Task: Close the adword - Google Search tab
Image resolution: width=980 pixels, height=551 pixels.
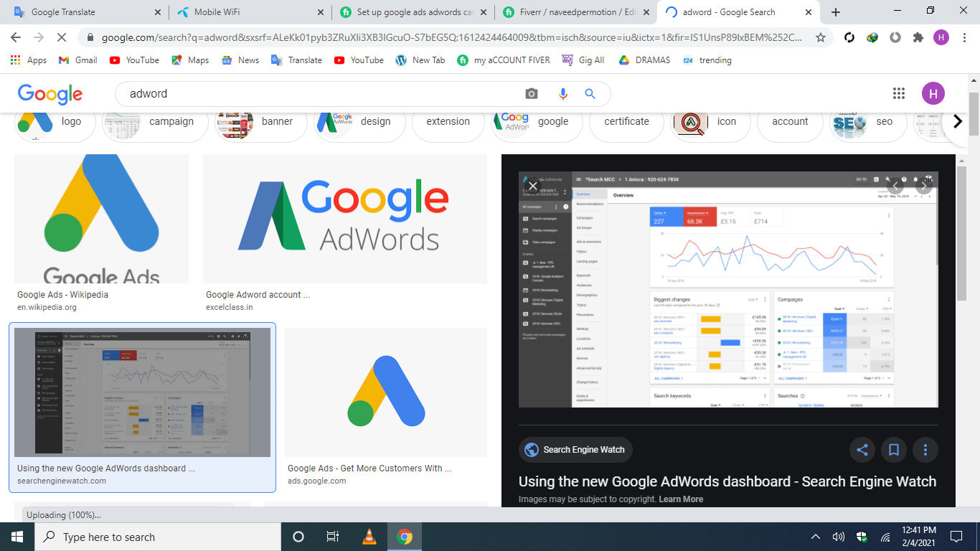Action: click(809, 12)
